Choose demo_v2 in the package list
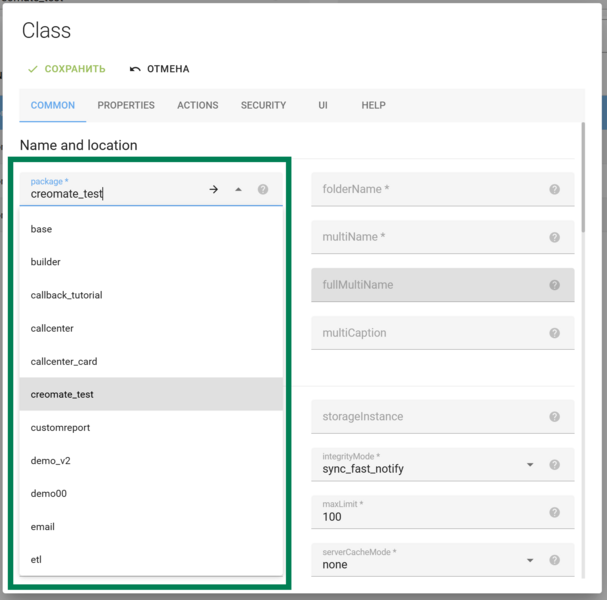 [50, 460]
